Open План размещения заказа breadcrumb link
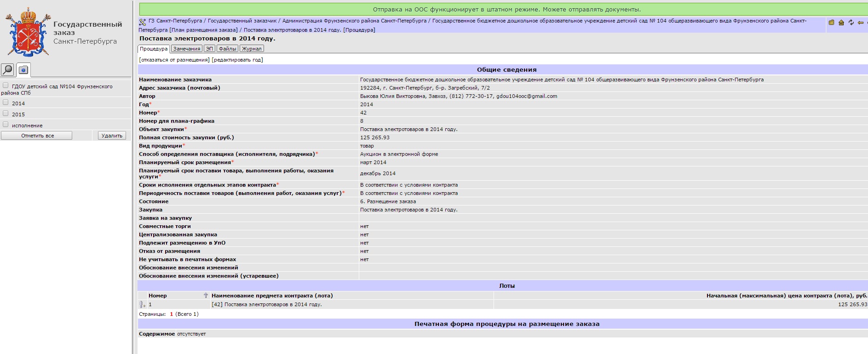This screenshot has width=868, height=354. click(x=204, y=30)
